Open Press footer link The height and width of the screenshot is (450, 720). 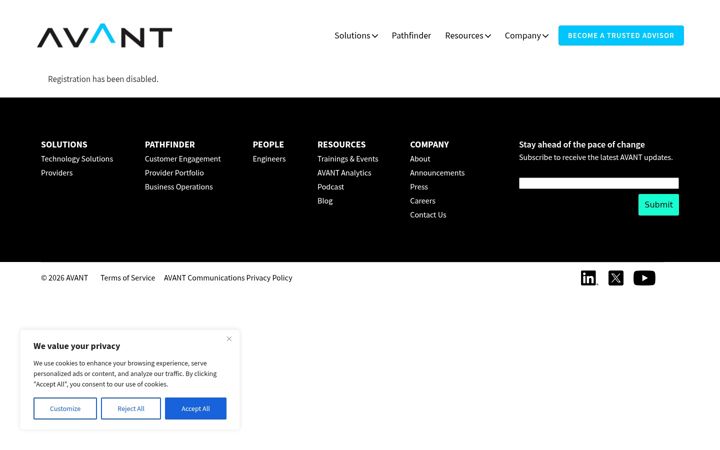(419, 187)
